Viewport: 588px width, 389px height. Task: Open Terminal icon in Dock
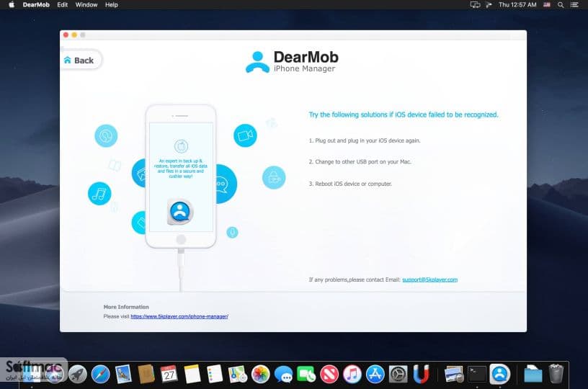pyautogui.click(x=477, y=374)
